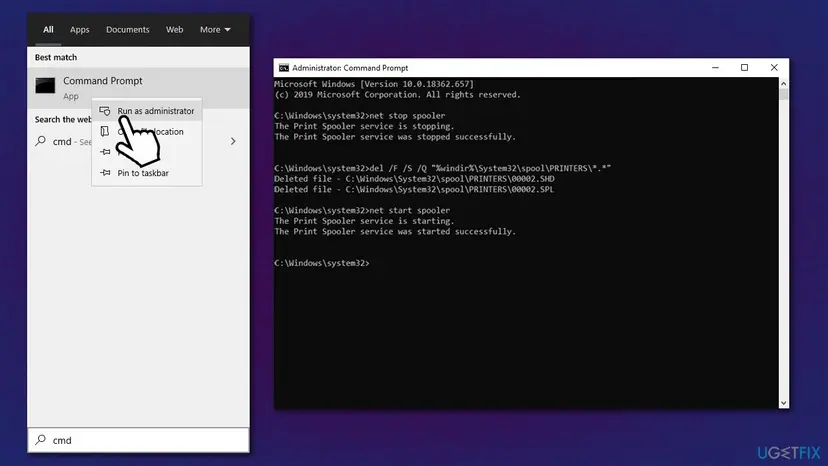Select Pin to taskbar menu entry
The height and width of the screenshot is (466, 828).
point(147,173)
